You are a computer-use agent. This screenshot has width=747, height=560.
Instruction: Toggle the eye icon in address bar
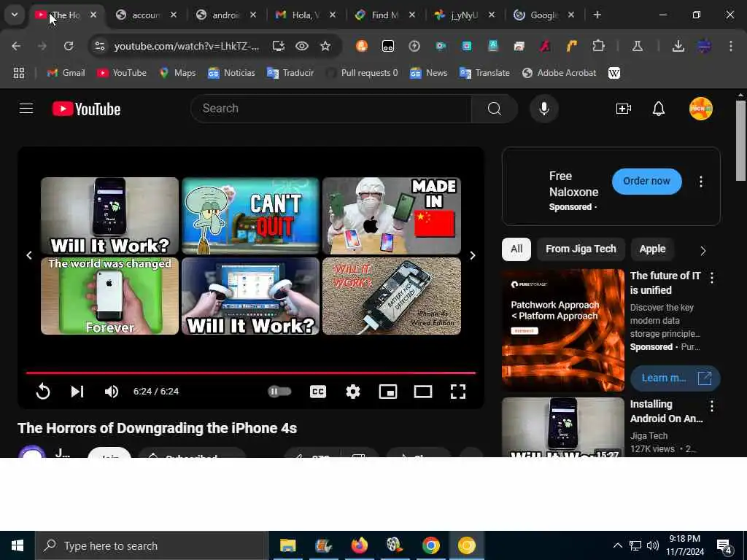(x=301, y=46)
